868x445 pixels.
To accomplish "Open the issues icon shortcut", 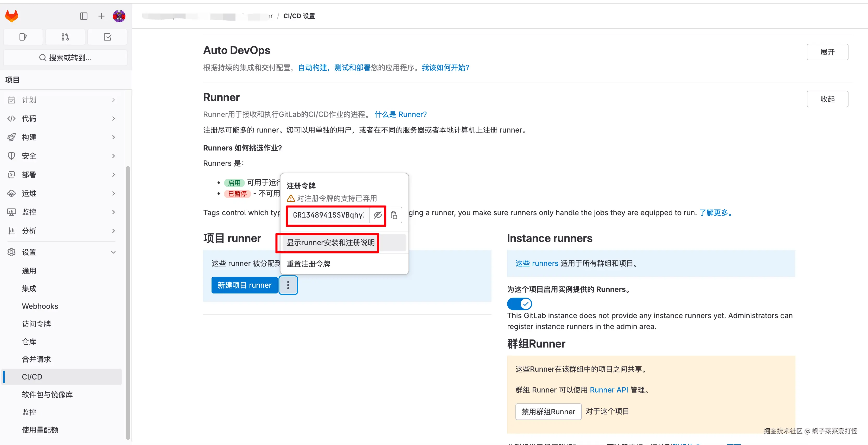I will click(23, 37).
